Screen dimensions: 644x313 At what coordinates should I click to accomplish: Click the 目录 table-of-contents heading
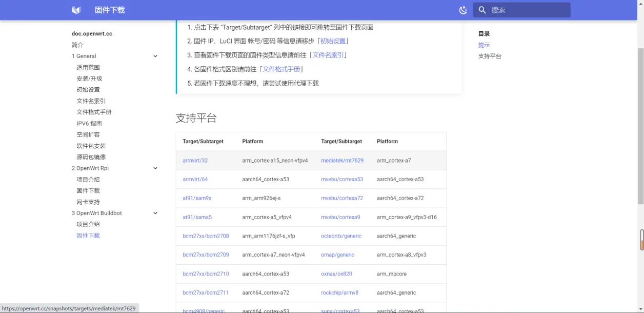coord(484,34)
